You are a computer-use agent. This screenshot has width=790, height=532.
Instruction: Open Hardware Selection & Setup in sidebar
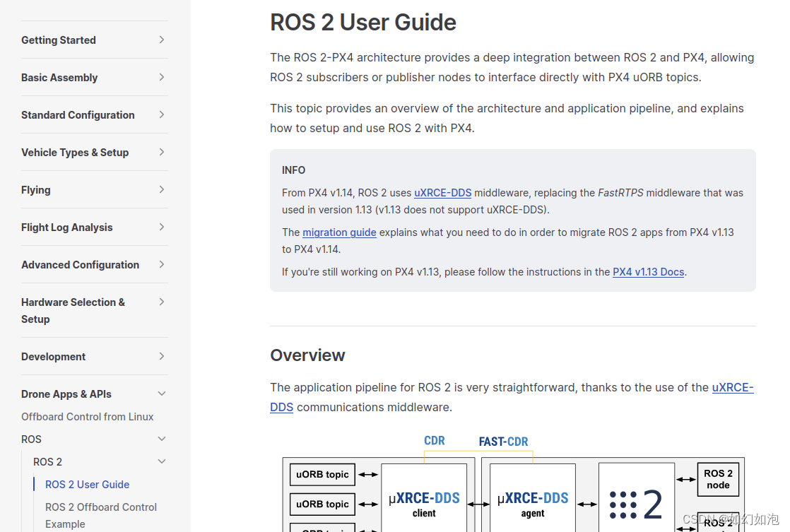(x=73, y=310)
